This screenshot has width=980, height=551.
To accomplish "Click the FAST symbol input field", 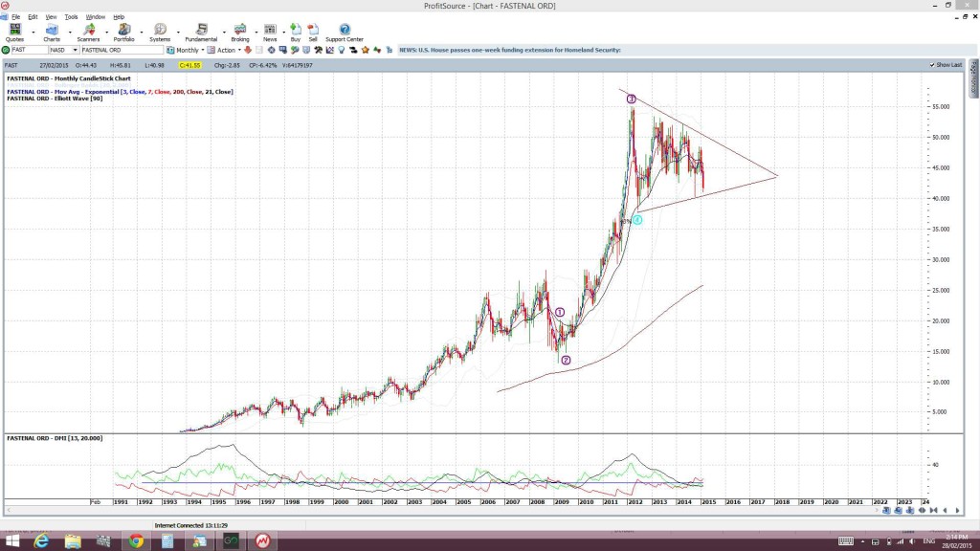I will [30, 50].
